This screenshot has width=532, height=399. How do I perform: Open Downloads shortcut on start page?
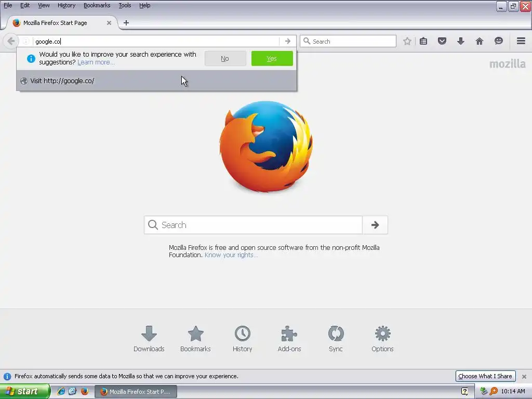pos(149,339)
